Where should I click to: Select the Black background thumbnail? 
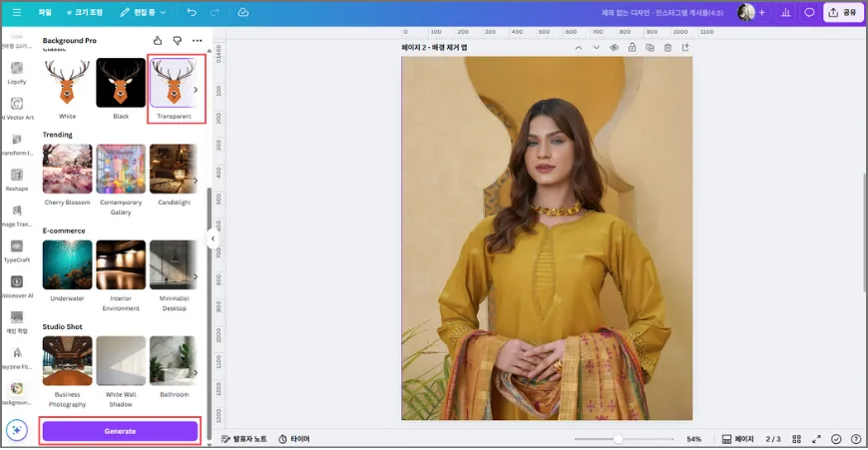pos(121,83)
